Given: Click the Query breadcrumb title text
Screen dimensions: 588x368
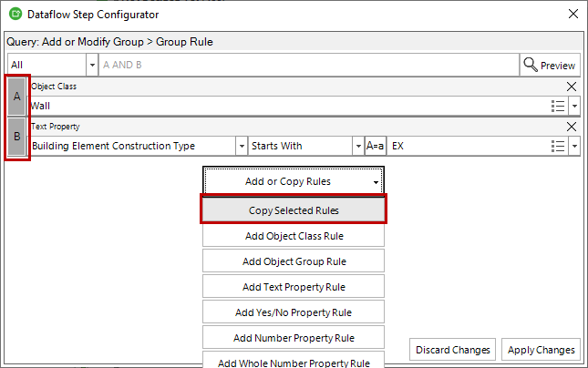Looking at the screenshot, I should tap(109, 42).
